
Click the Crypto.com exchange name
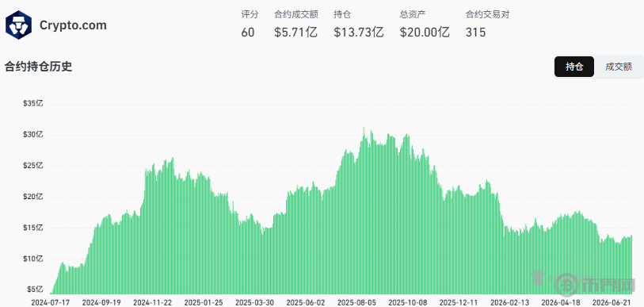[x=73, y=25]
